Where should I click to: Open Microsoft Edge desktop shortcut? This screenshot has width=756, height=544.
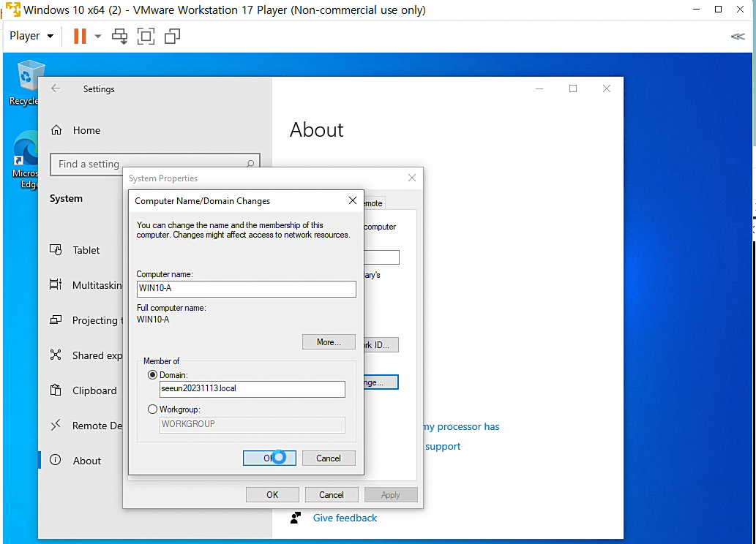point(24,160)
